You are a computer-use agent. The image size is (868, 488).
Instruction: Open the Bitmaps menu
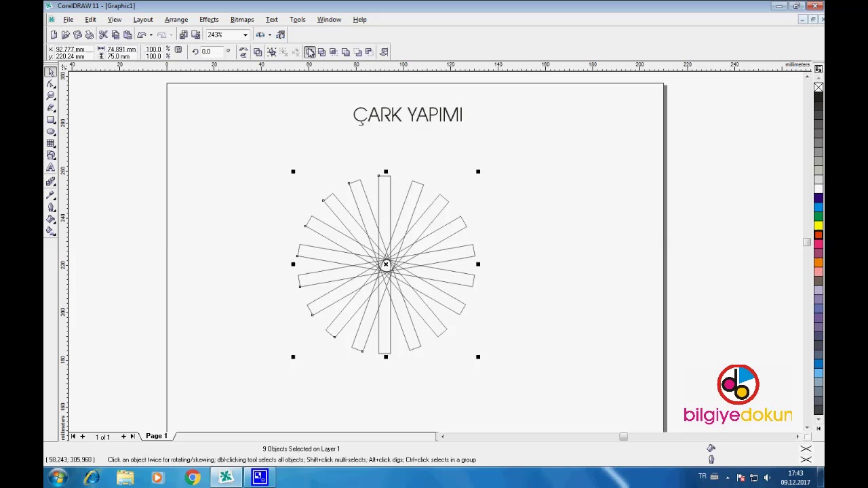(x=242, y=20)
